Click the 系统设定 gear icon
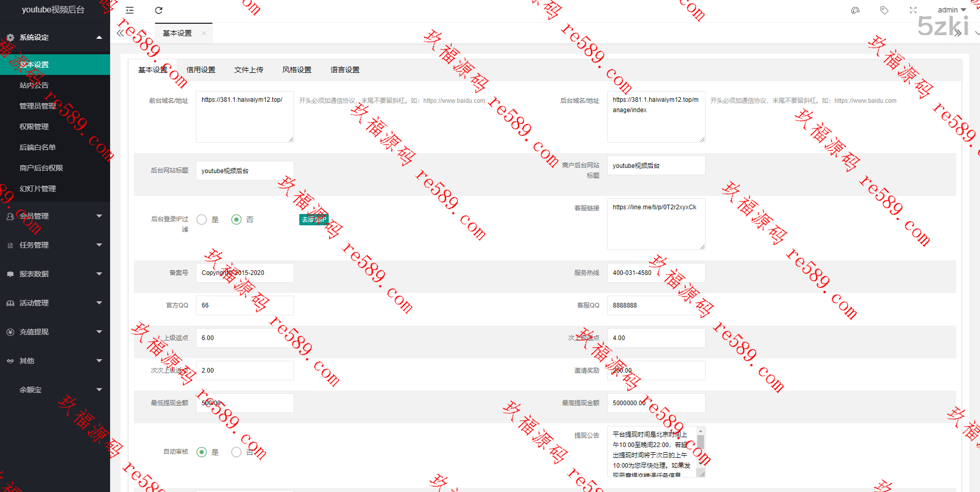The image size is (980, 492). pos(10,38)
